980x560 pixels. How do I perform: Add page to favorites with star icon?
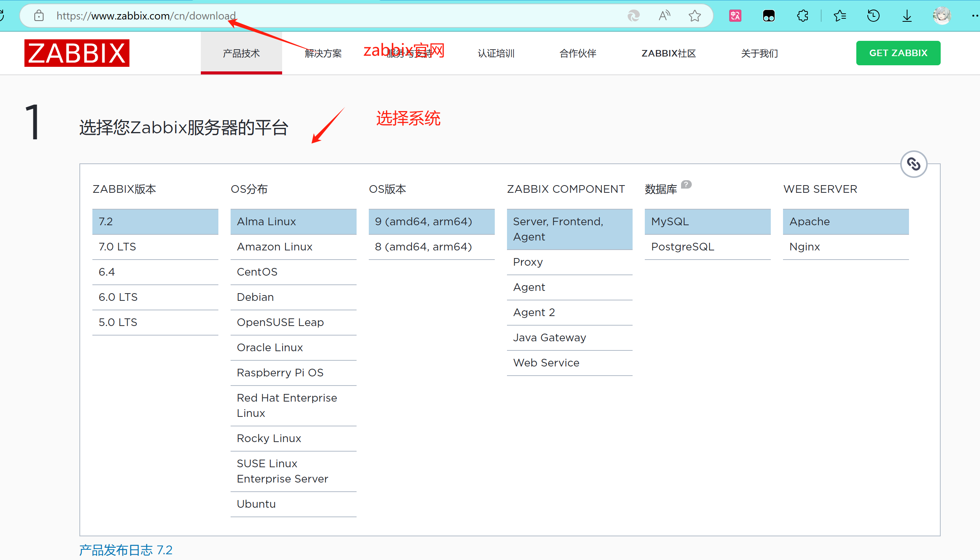[694, 16]
